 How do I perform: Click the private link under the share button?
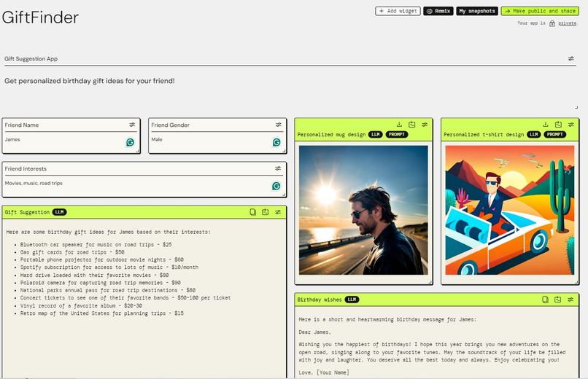tap(567, 23)
